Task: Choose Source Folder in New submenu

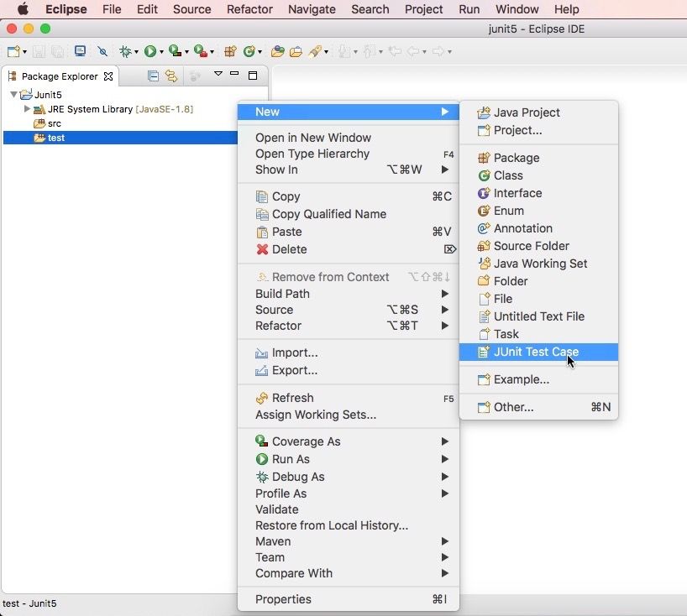Action: click(x=538, y=246)
